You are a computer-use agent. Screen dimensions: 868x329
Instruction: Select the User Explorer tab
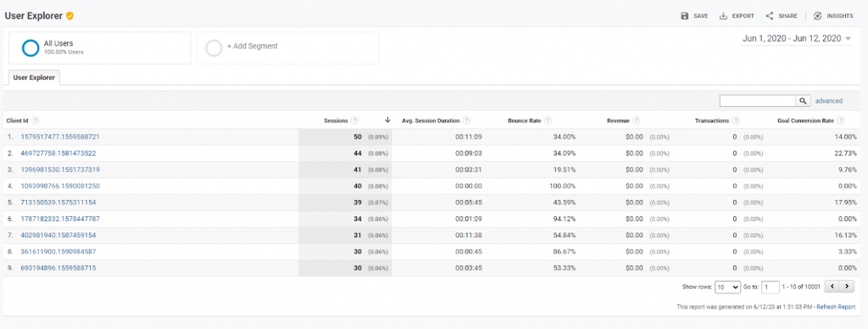pos(34,78)
